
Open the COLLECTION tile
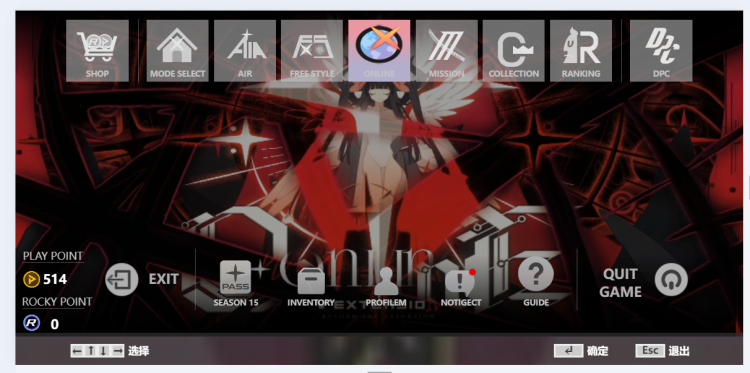[x=514, y=51]
